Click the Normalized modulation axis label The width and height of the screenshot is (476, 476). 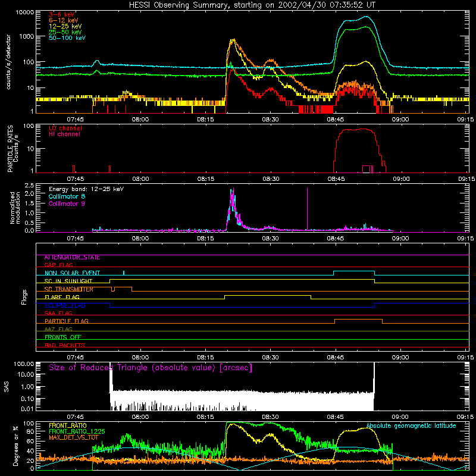[x=15, y=208]
